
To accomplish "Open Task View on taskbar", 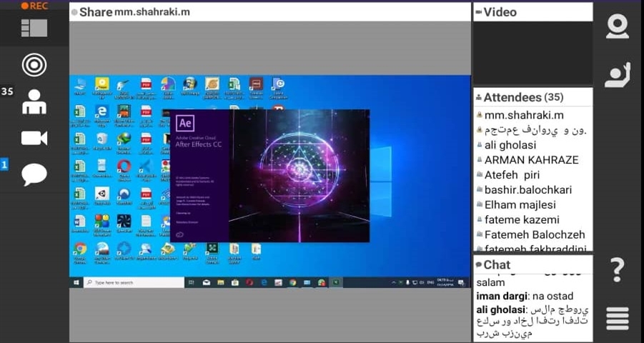I will pos(192,282).
